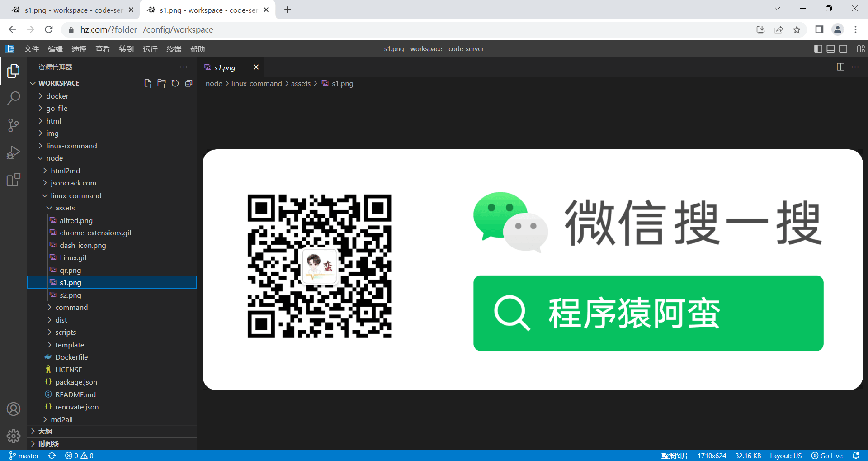
Task: Click Go Live in the status bar
Action: point(827,456)
